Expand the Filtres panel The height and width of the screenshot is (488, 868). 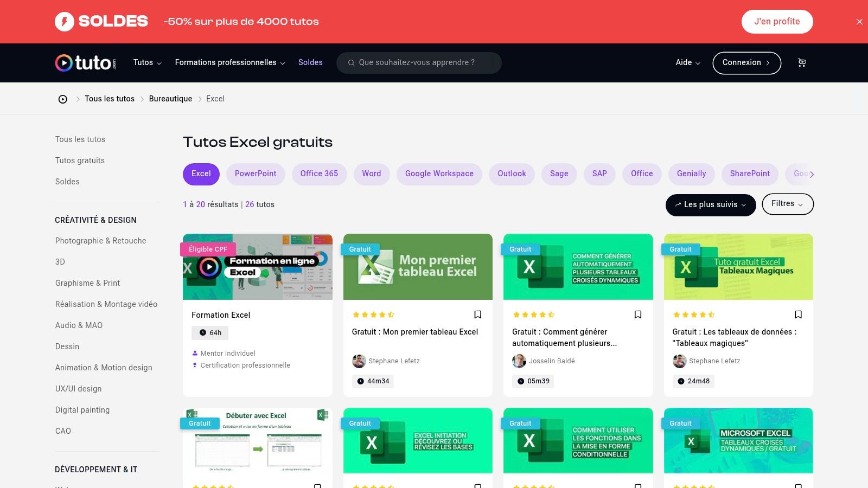pyautogui.click(x=788, y=204)
